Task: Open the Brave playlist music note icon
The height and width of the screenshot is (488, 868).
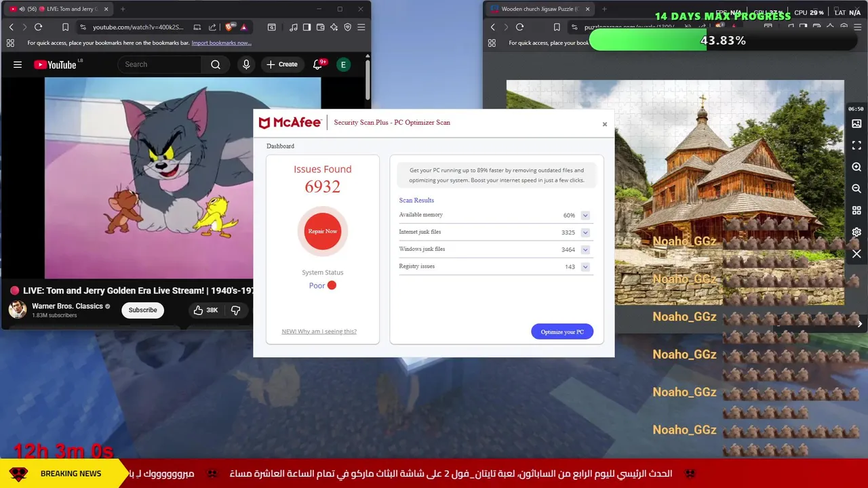Action: pyautogui.click(x=293, y=27)
